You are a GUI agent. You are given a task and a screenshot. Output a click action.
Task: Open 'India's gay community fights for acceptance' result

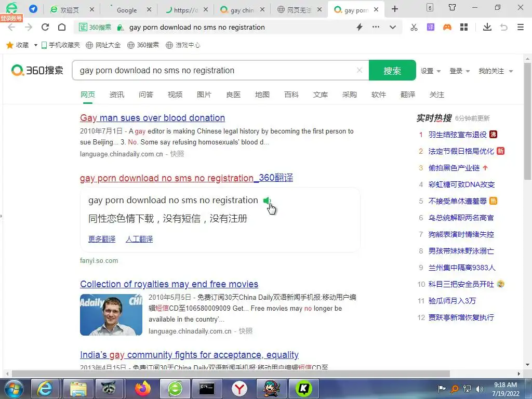tap(189, 355)
